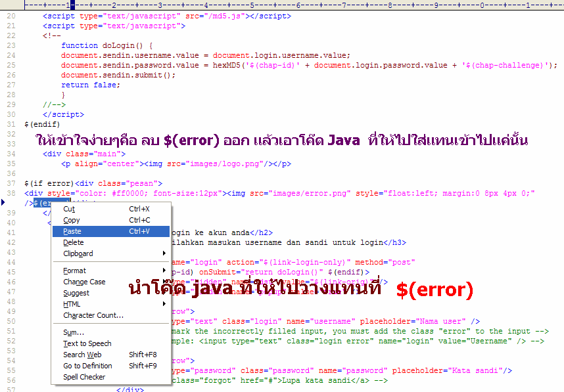Click line number 37 in gutter
Screen dimensions: 564x392
11,183
